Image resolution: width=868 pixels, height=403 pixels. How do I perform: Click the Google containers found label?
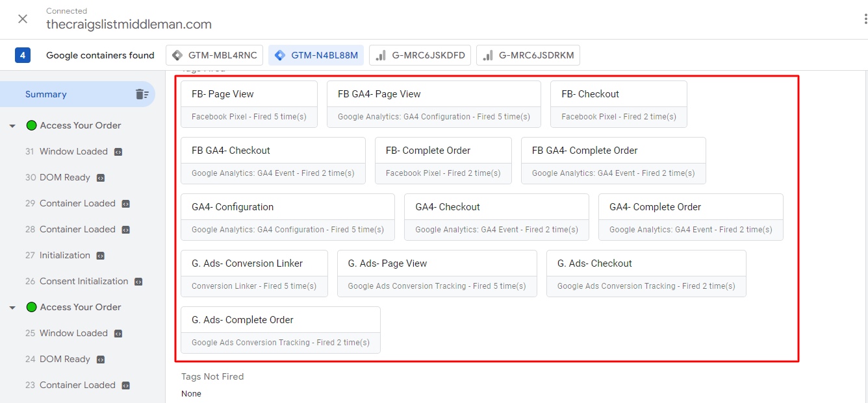coord(101,55)
